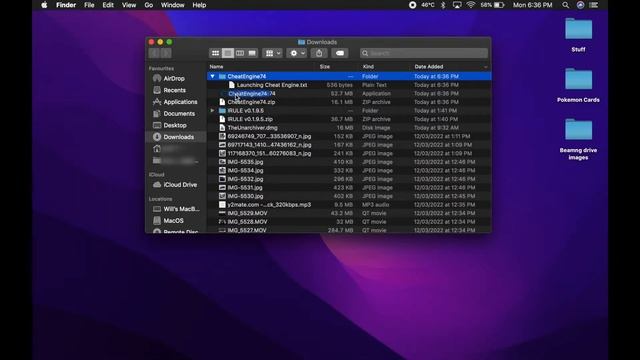Click the screen recording status icon
Viewport: 640px width, 360px height.
(x=413, y=5)
